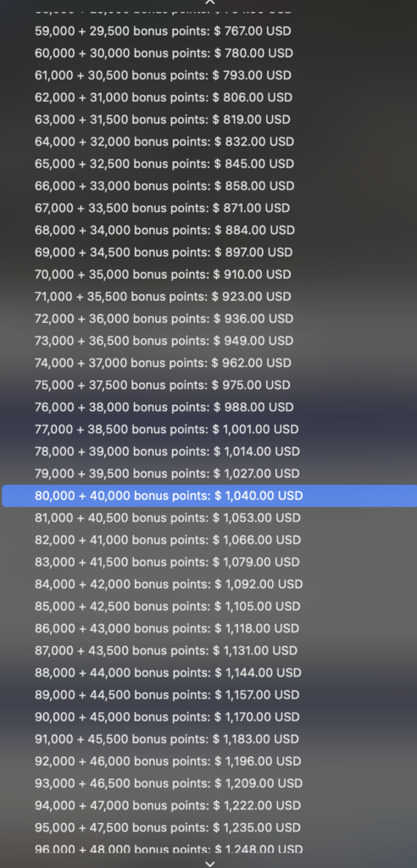Image resolution: width=417 pixels, height=868 pixels.
Task: Choose 90,000 + 45,000 bonus points
Action: pyautogui.click(x=209, y=717)
